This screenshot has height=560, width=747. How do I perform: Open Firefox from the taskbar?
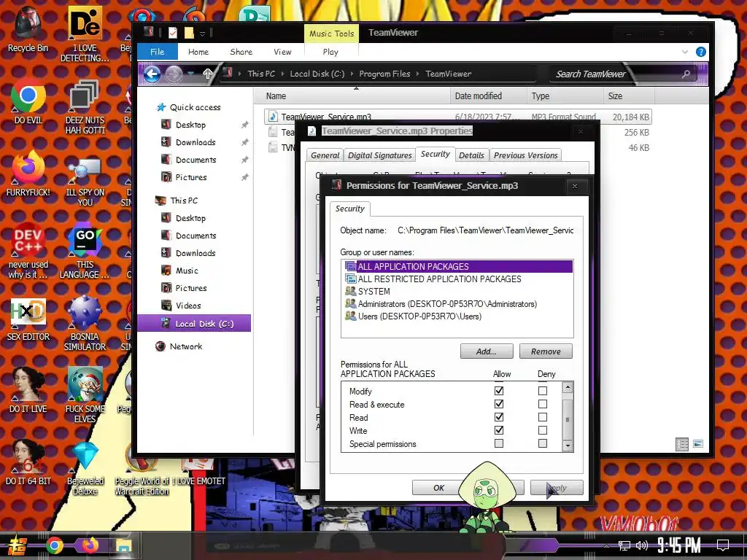click(90, 545)
